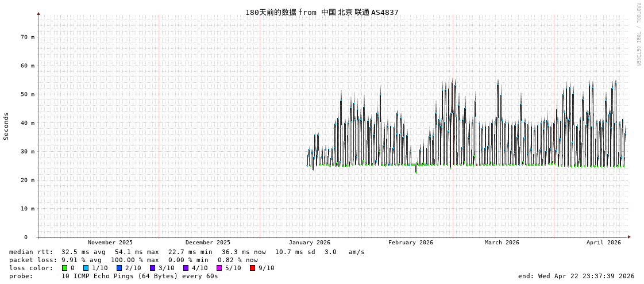Click the December 2025 axis label
This screenshot has height=284, width=644.
click(x=208, y=243)
